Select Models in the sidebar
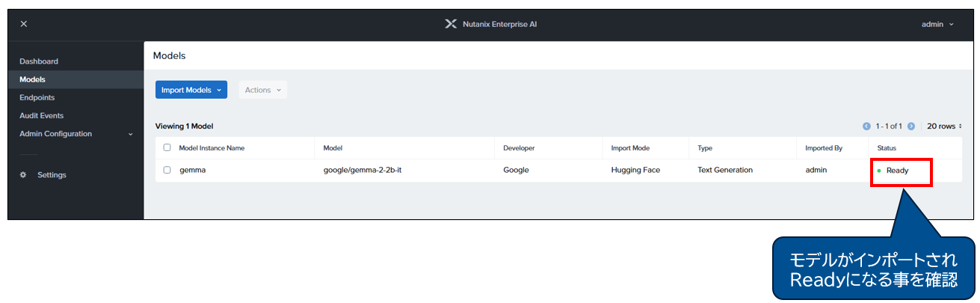This screenshot has width=980, height=303. (33, 79)
